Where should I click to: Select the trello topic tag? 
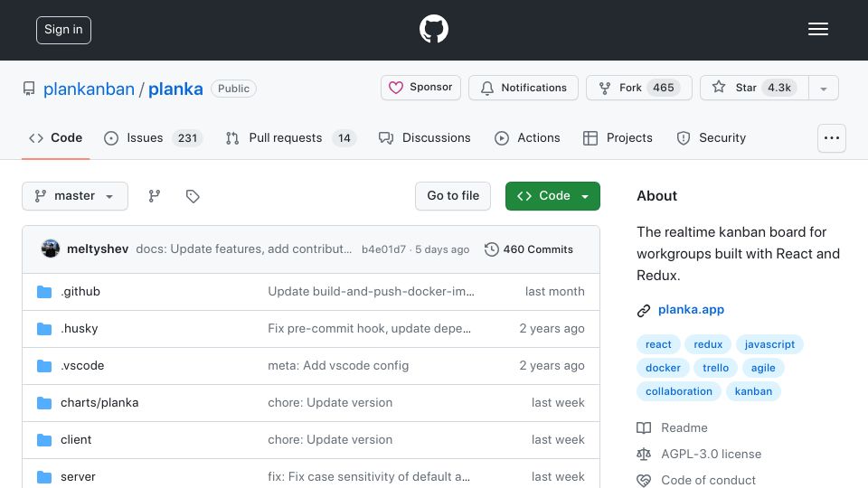coord(716,368)
